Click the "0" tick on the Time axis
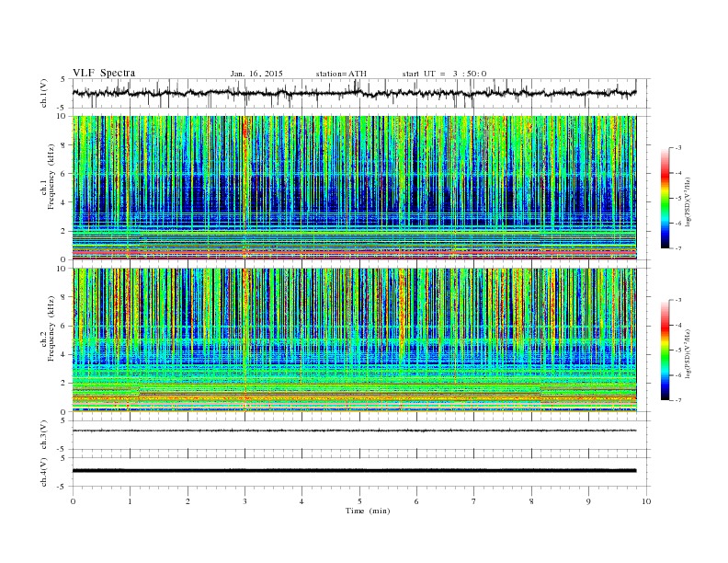The image size is (728, 563). pyautogui.click(x=73, y=501)
